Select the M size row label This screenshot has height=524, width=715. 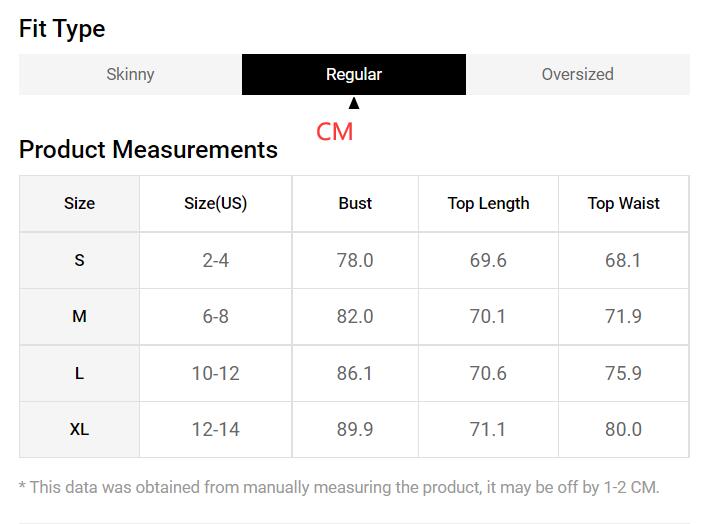click(79, 316)
